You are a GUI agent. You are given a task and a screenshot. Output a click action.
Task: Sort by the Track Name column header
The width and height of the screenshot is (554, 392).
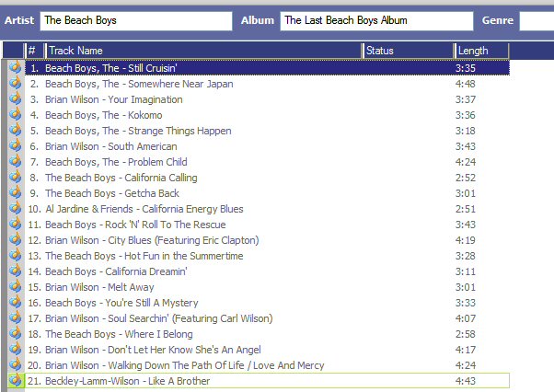205,51
